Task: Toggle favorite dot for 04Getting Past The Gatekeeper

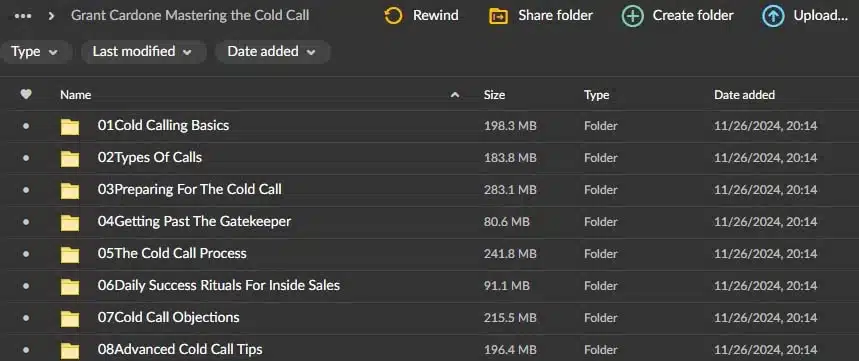Action: 26,222
